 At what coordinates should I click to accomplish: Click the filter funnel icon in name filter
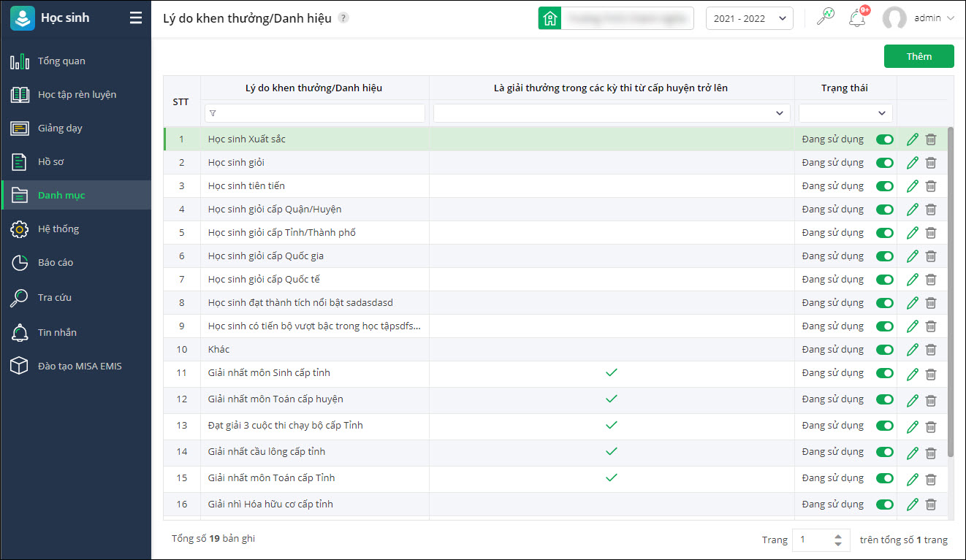[213, 113]
